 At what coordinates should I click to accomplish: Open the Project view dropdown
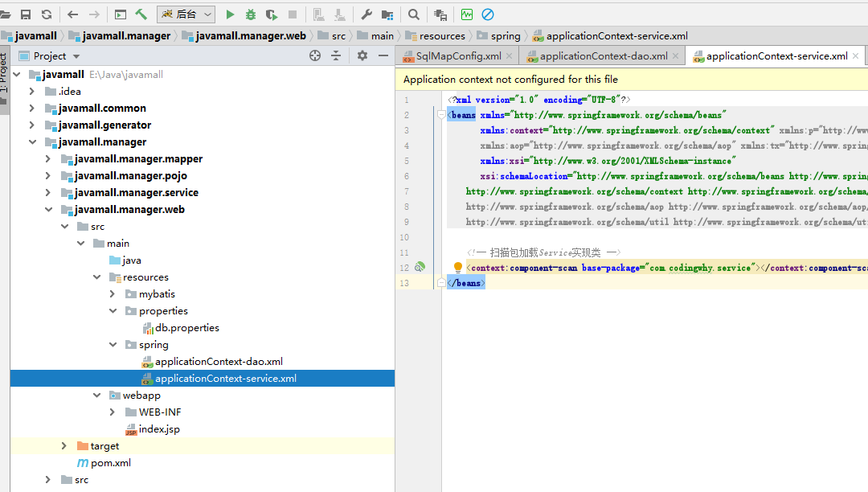coord(76,56)
